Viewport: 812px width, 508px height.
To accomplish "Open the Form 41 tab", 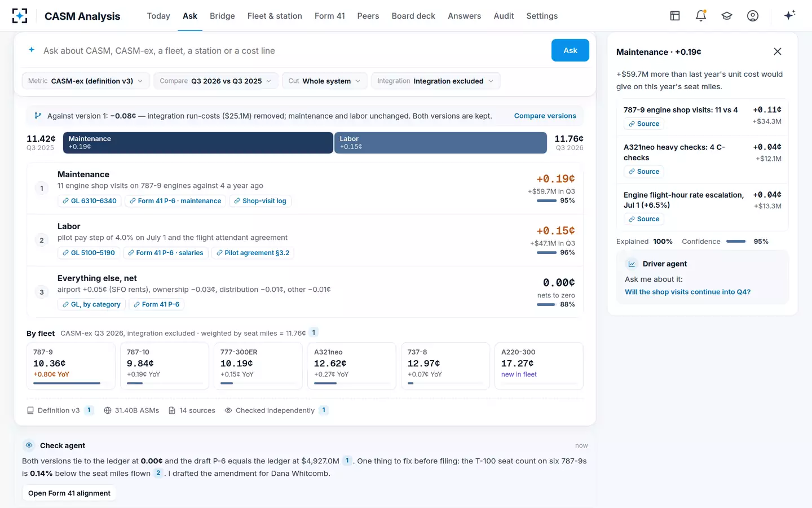I will coord(330,16).
